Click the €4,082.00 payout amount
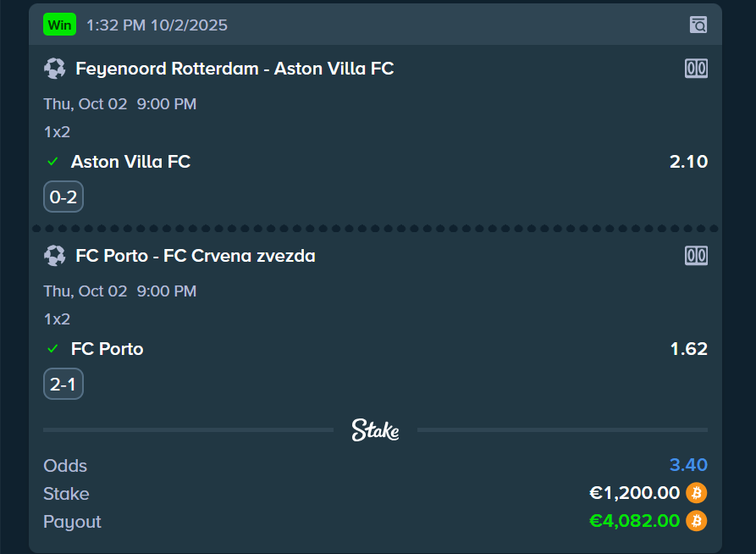The image size is (756, 554). (x=634, y=521)
